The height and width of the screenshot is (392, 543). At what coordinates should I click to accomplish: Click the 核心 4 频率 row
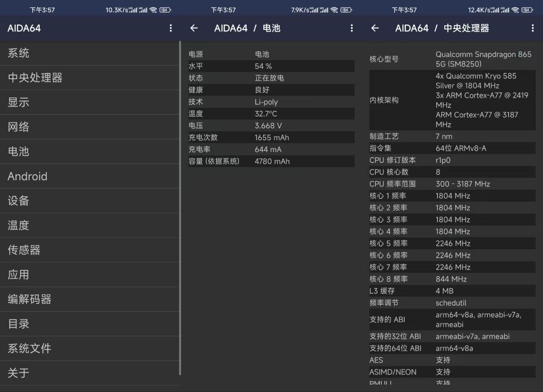pyautogui.click(x=452, y=231)
